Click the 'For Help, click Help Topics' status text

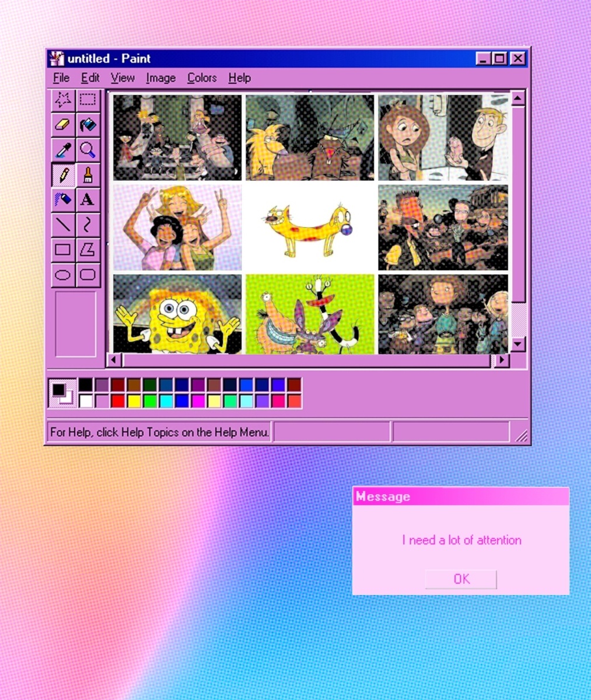pos(159,432)
